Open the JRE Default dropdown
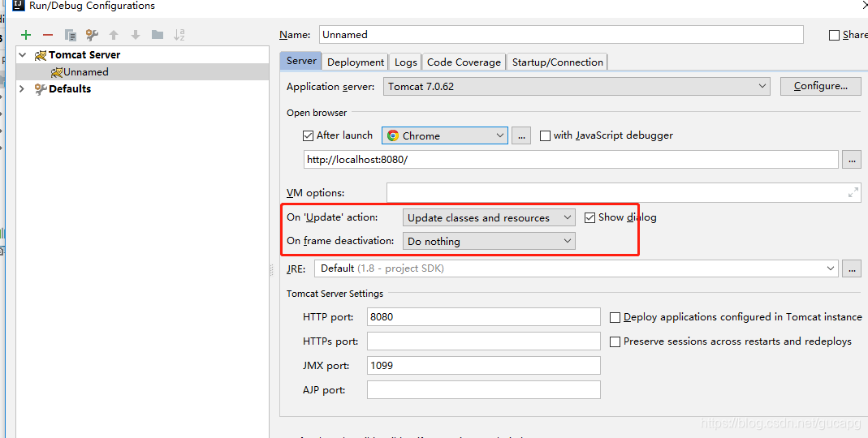868x438 pixels. 577,268
